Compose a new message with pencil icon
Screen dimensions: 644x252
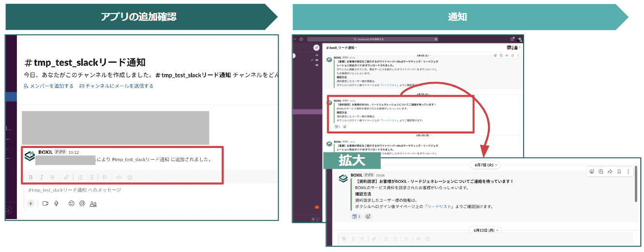point(316,47)
